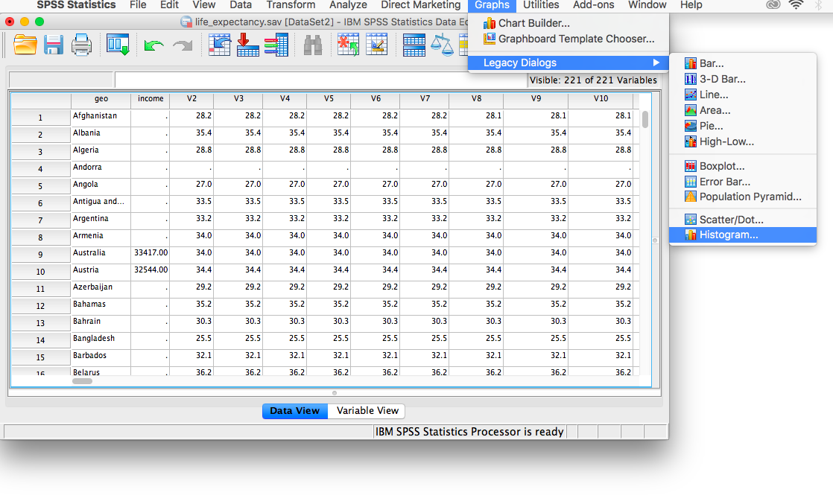Weight cases scales icon

(442, 45)
